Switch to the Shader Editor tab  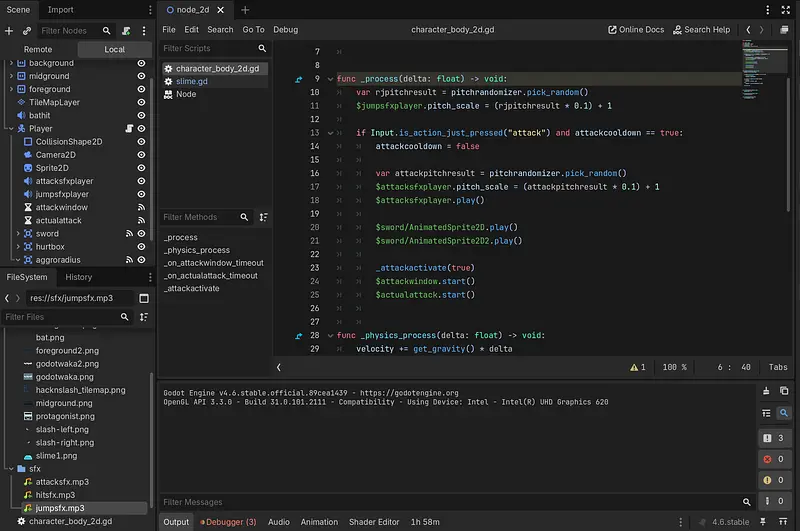coord(373,522)
